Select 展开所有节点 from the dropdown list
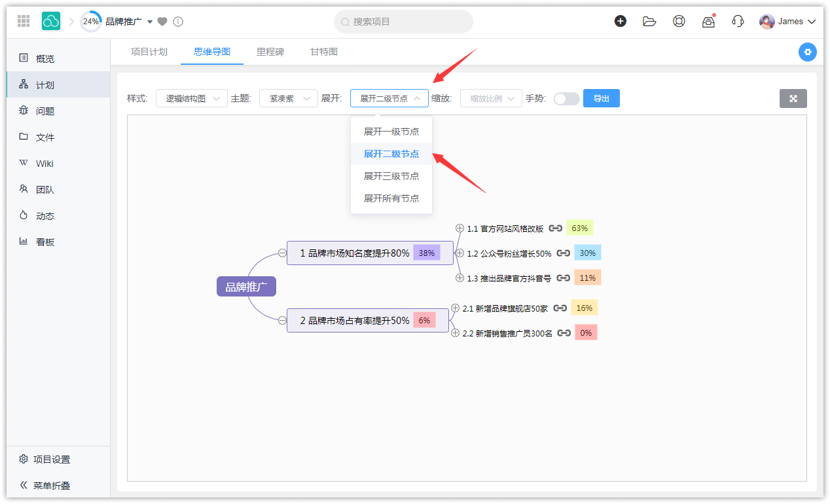The height and width of the screenshot is (504, 830). point(391,198)
